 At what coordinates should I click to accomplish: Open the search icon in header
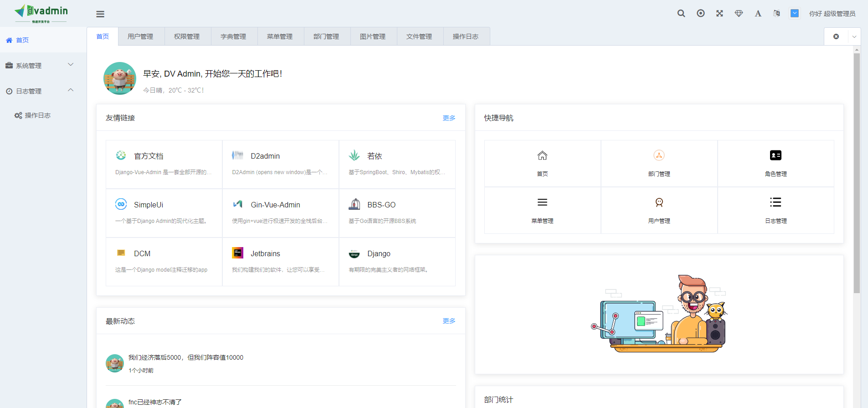coord(681,14)
